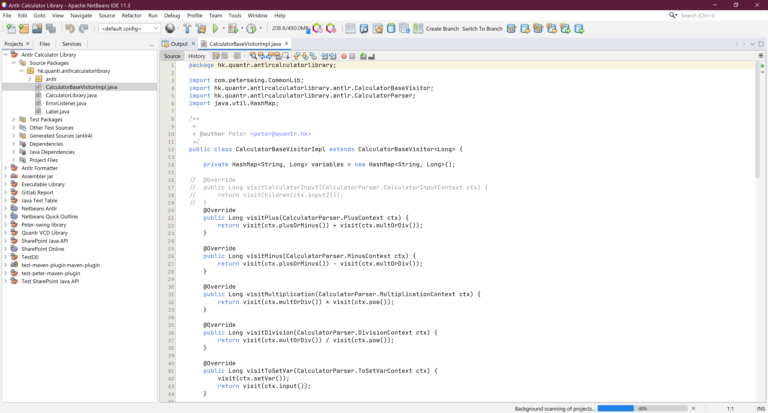Expand the Dependencies node
This screenshot has height=413, width=768.
(14, 144)
